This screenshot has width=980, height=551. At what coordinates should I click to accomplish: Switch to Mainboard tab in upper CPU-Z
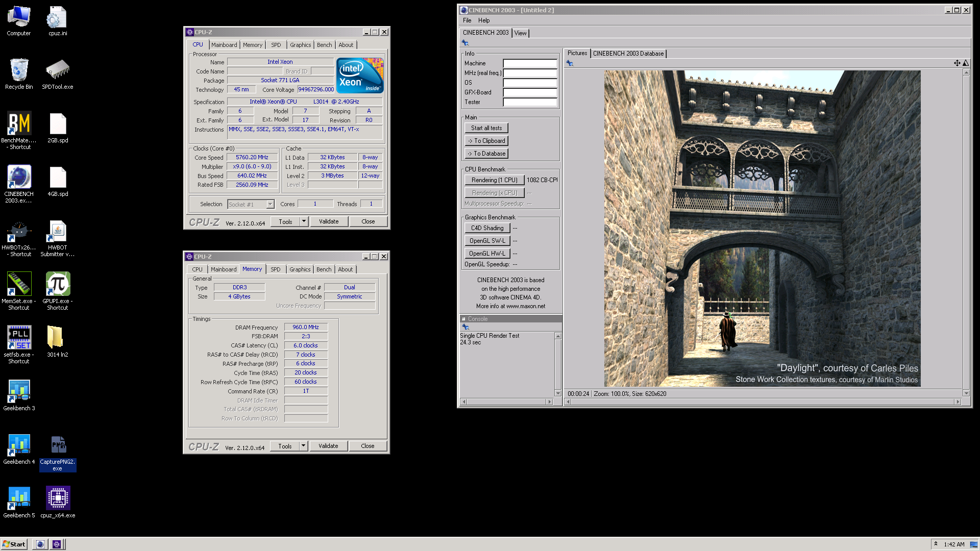coord(224,45)
